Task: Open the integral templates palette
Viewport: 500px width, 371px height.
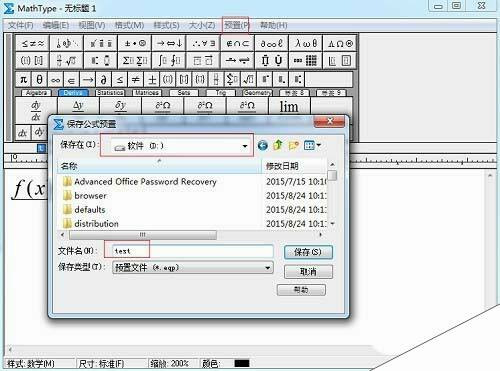Action: pos(169,61)
